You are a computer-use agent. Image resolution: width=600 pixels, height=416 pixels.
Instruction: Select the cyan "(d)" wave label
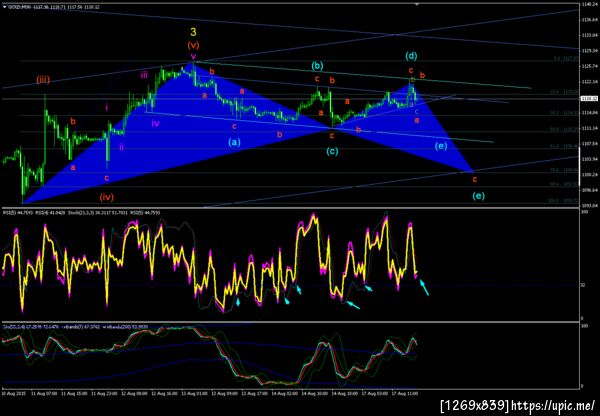[x=411, y=56]
